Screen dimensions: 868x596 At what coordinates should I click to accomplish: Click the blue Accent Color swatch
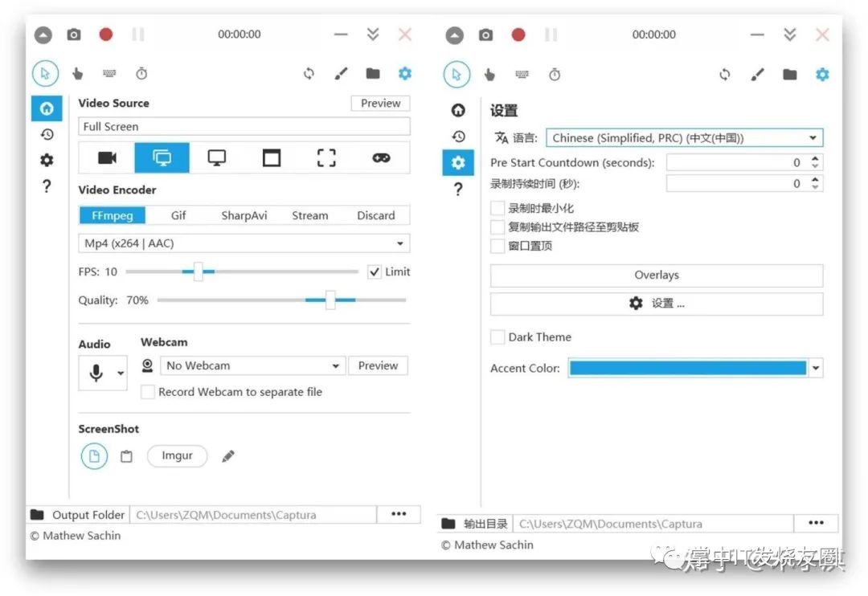pos(687,368)
